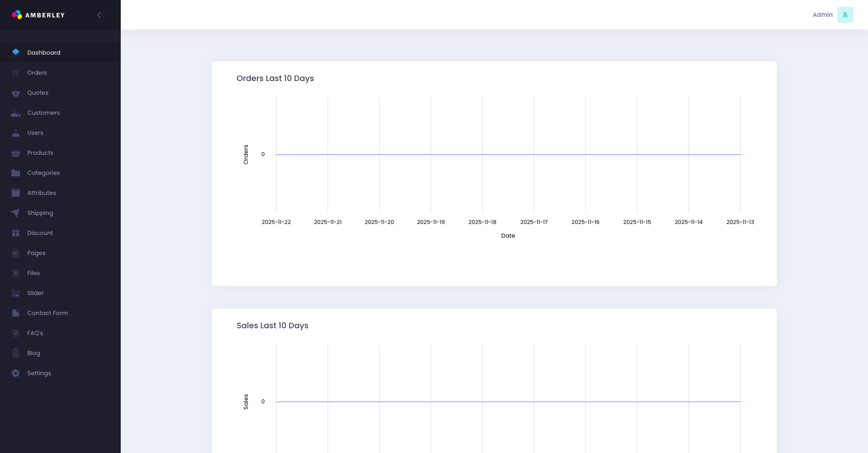Collapse the sidebar with the chevron
Image resolution: width=868 pixels, height=453 pixels.
[x=101, y=15]
